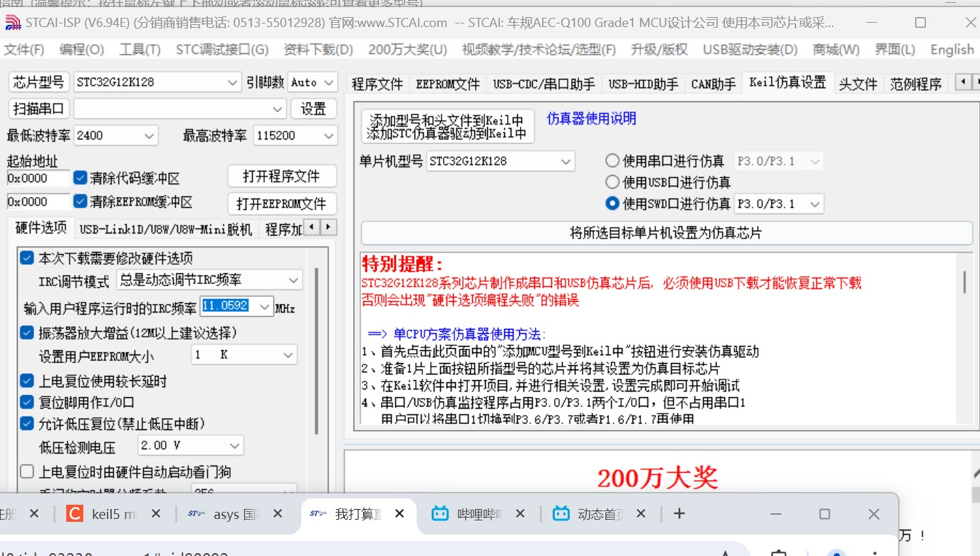Close the 我打算 browser tab
Screen dimensions: 980x556
click(x=400, y=513)
